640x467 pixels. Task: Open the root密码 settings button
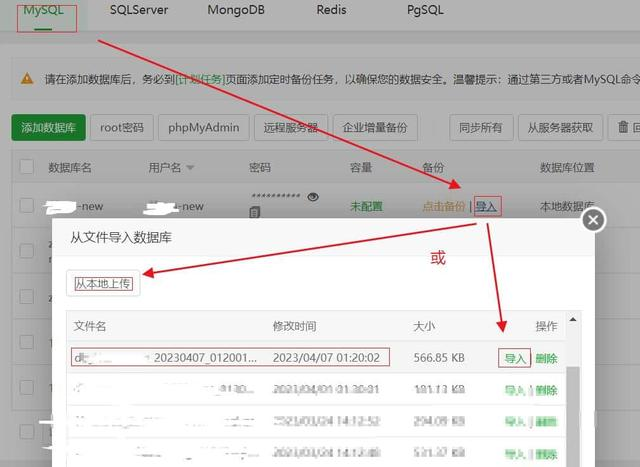coord(123,128)
